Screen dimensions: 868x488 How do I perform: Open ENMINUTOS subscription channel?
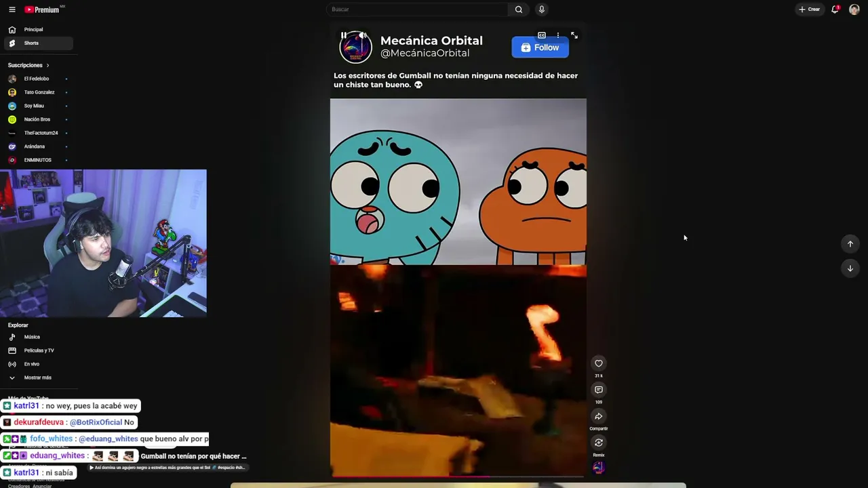[x=38, y=160]
